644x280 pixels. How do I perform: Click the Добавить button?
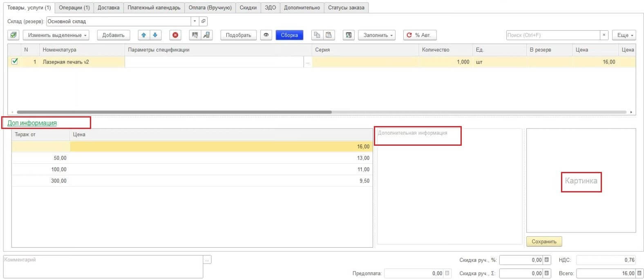click(113, 35)
